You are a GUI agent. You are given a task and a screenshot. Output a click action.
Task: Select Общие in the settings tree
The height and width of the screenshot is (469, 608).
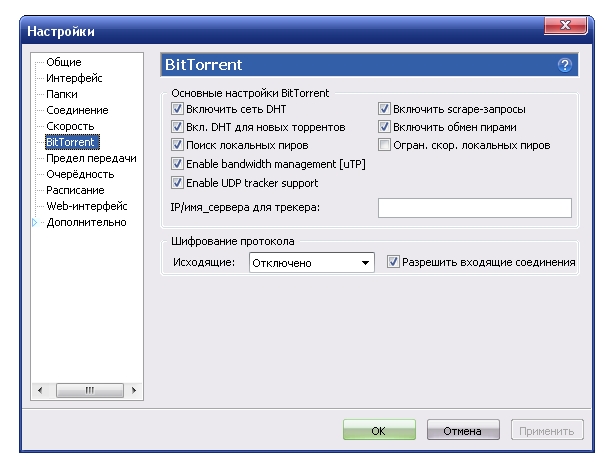pos(64,62)
